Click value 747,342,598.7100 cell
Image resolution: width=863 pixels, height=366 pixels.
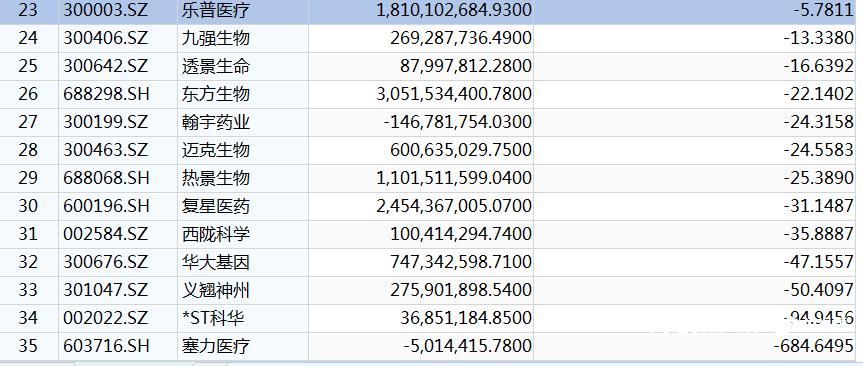[x=421, y=262]
